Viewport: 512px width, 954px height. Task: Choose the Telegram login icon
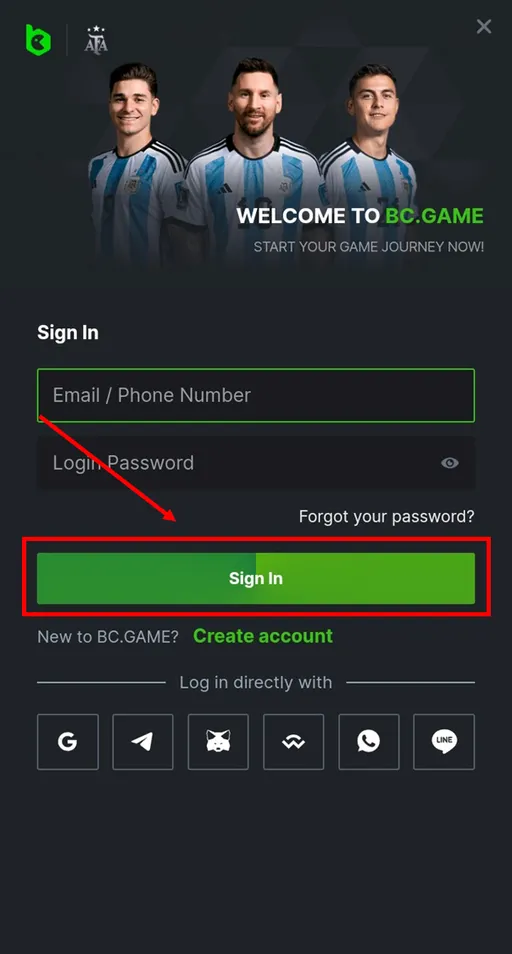[x=143, y=742]
